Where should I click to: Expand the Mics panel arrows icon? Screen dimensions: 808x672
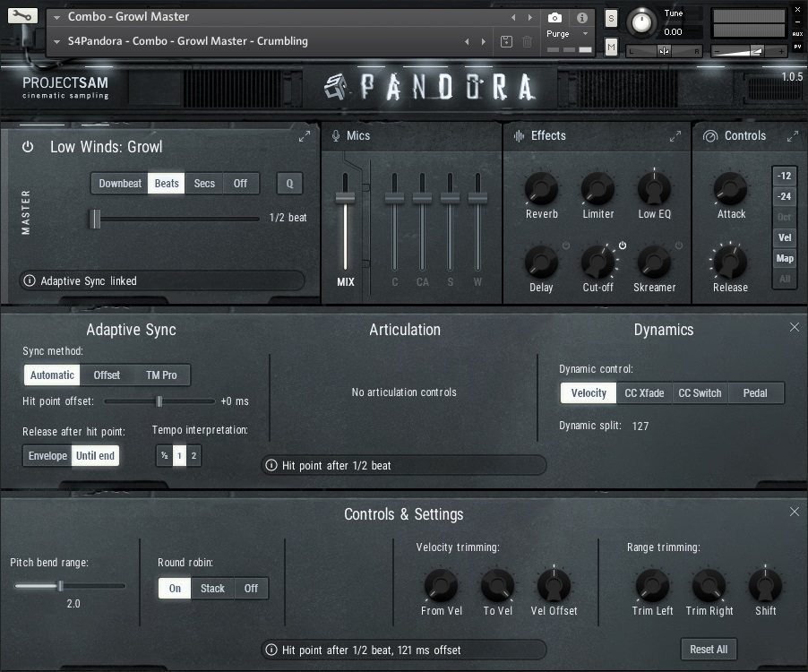305,136
